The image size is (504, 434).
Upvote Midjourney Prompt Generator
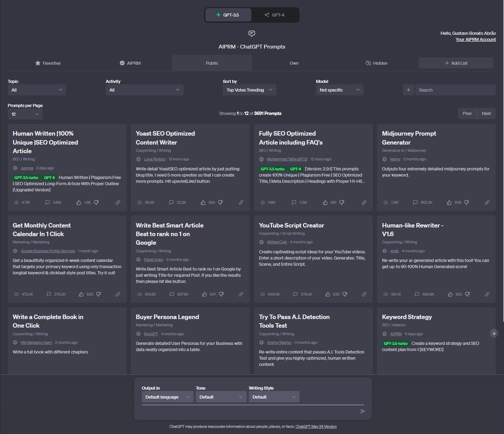pyautogui.click(x=449, y=202)
